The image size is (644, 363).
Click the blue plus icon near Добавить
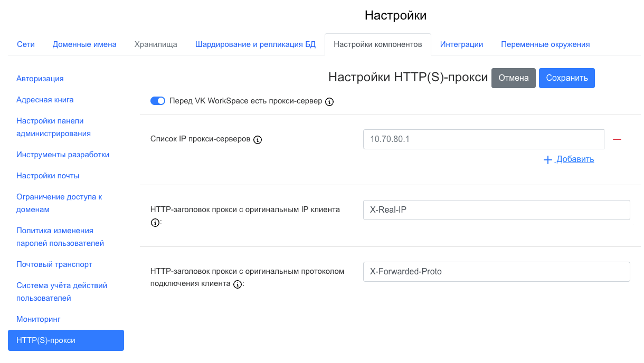(x=547, y=160)
